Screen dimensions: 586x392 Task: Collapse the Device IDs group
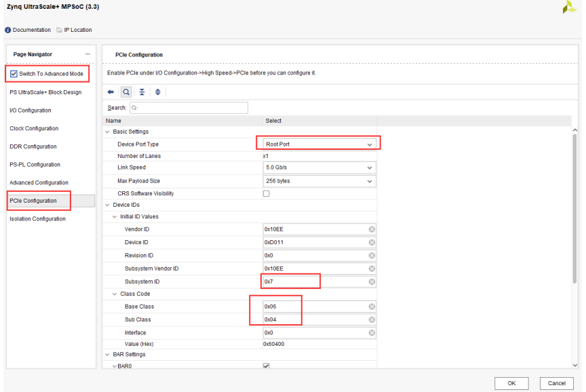click(108, 205)
